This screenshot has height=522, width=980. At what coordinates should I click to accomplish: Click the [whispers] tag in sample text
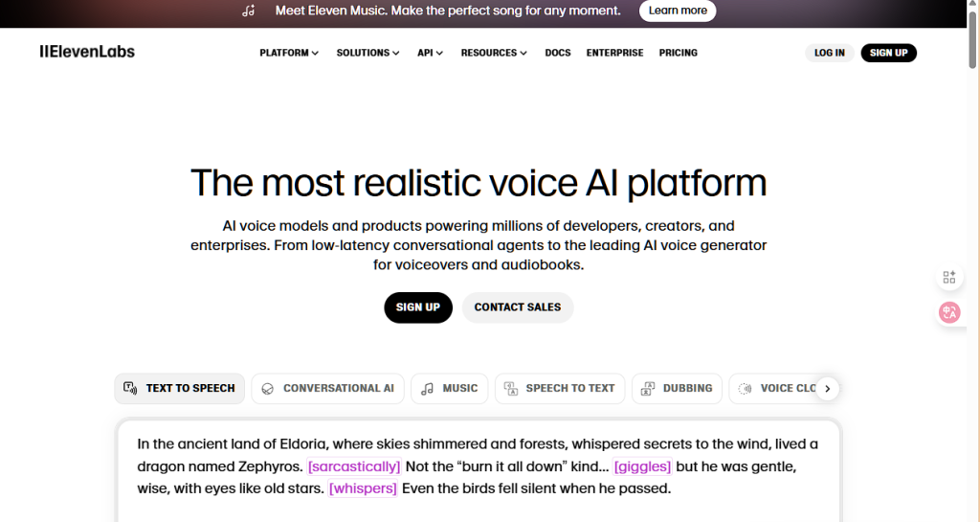(x=363, y=488)
